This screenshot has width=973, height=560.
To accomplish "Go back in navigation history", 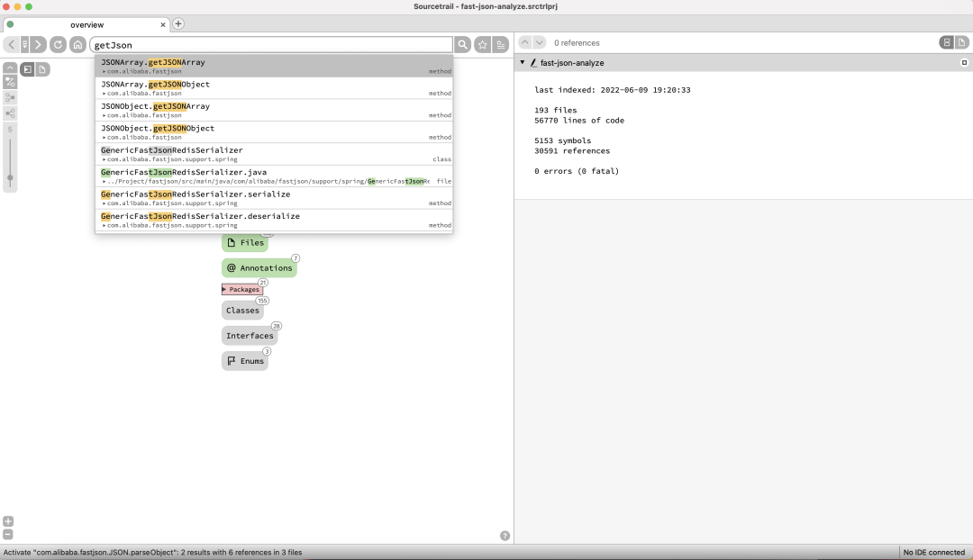I will click(x=11, y=45).
